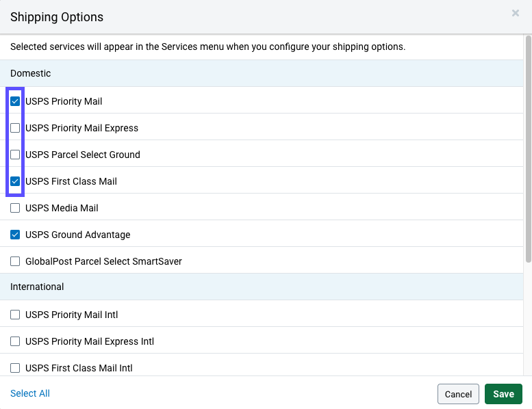Click the USPS Ground Advantage label text
Screen dimensions: 532x409
(x=77, y=235)
